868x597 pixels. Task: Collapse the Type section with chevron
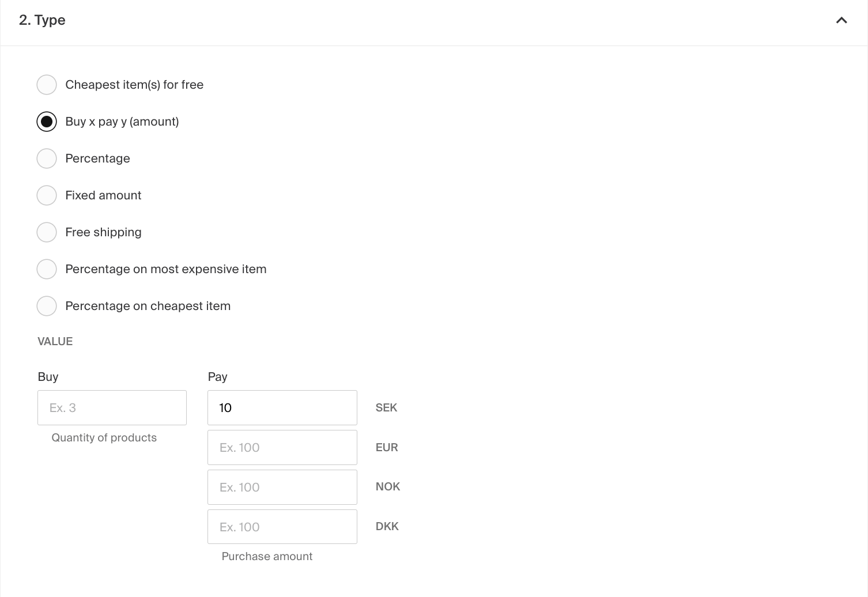pos(841,21)
